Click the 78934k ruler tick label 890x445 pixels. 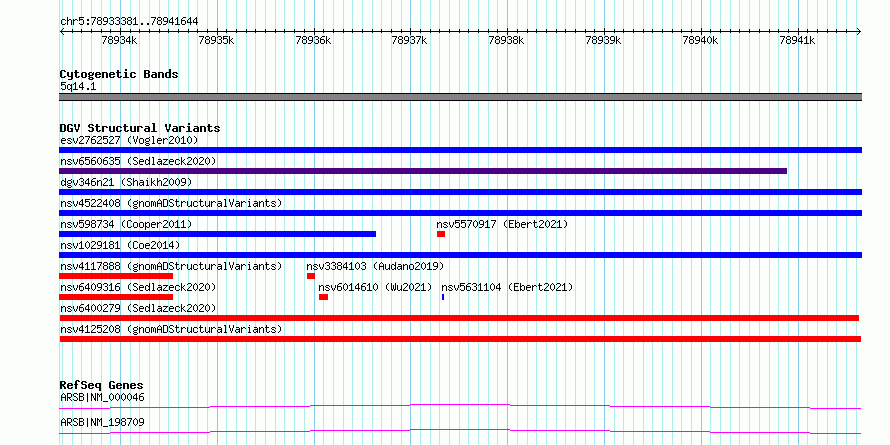(119, 40)
